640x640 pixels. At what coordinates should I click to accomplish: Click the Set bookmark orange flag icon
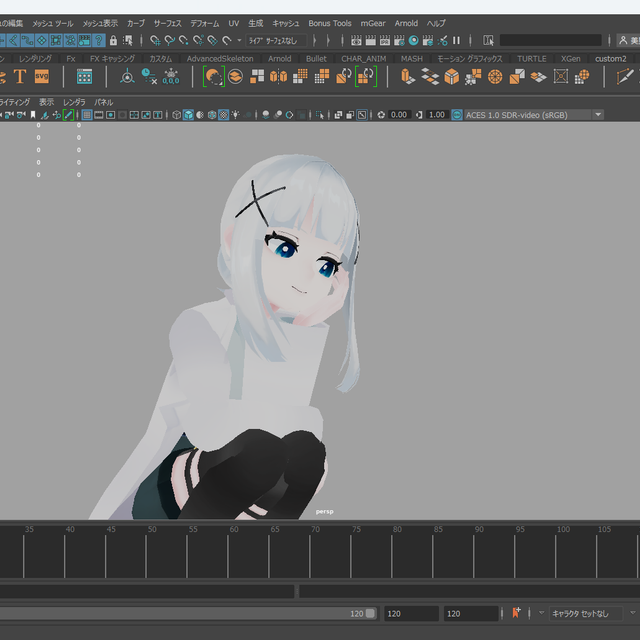coord(516,613)
